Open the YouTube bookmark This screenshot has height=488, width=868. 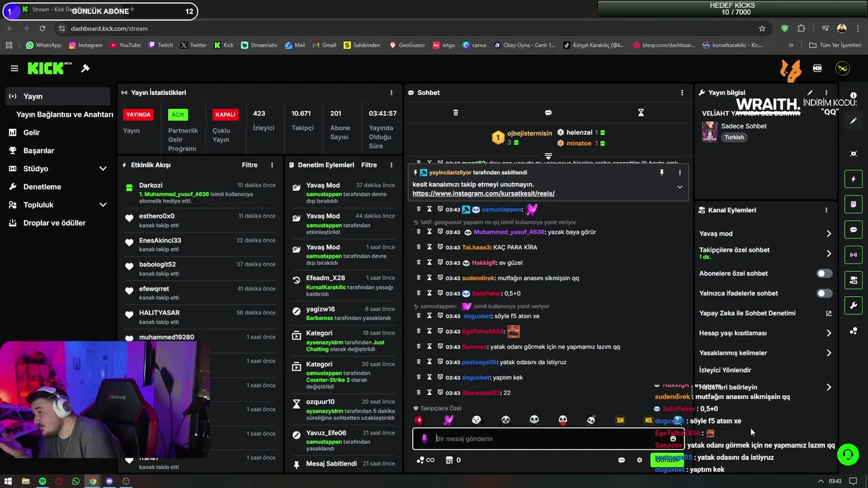[124, 45]
